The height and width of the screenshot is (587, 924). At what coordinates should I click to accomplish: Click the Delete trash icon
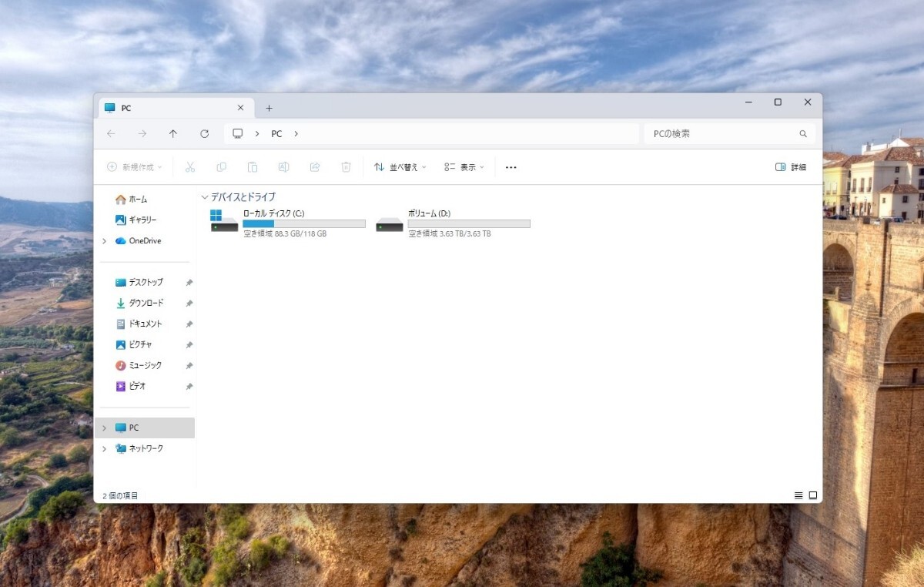346,167
